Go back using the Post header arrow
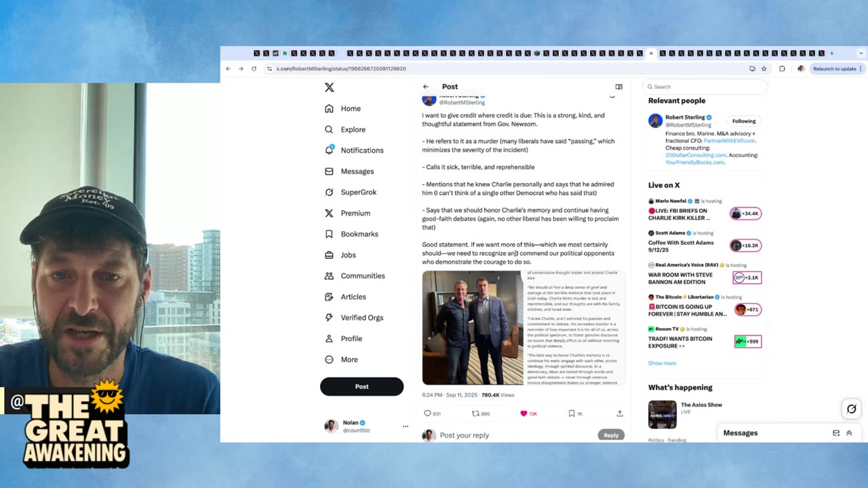This screenshot has height=488, width=868. pyautogui.click(x=425, y=87)
